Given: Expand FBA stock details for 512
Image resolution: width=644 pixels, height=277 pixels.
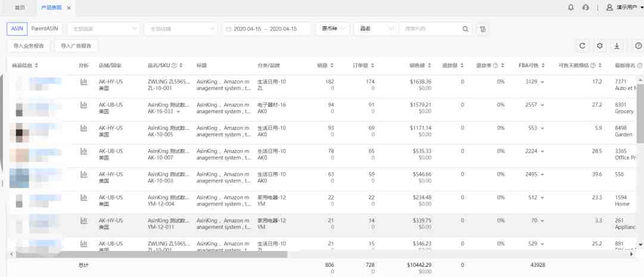Looking at the screenshot, I should (x=543, y=198).
